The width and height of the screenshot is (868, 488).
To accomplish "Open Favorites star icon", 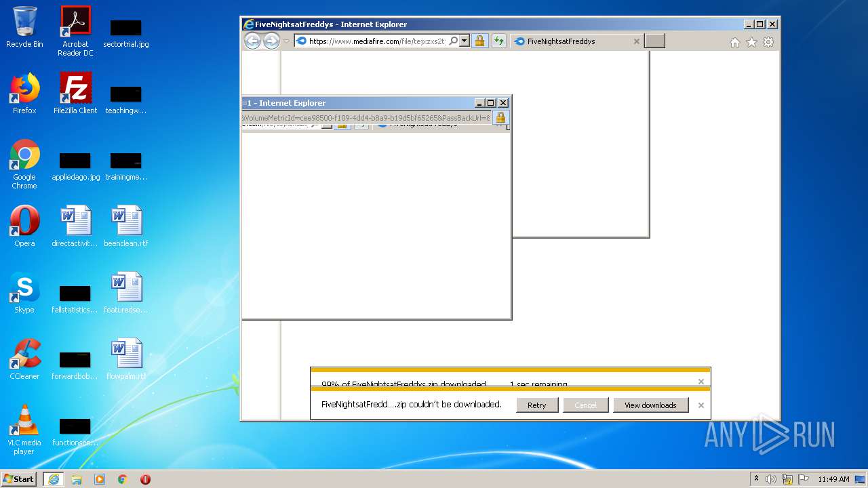I will 751,42.
